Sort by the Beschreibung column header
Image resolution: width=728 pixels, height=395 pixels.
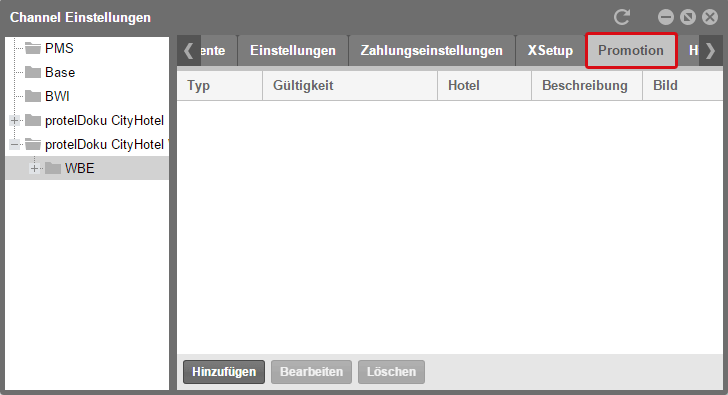[x=587, y=85]
